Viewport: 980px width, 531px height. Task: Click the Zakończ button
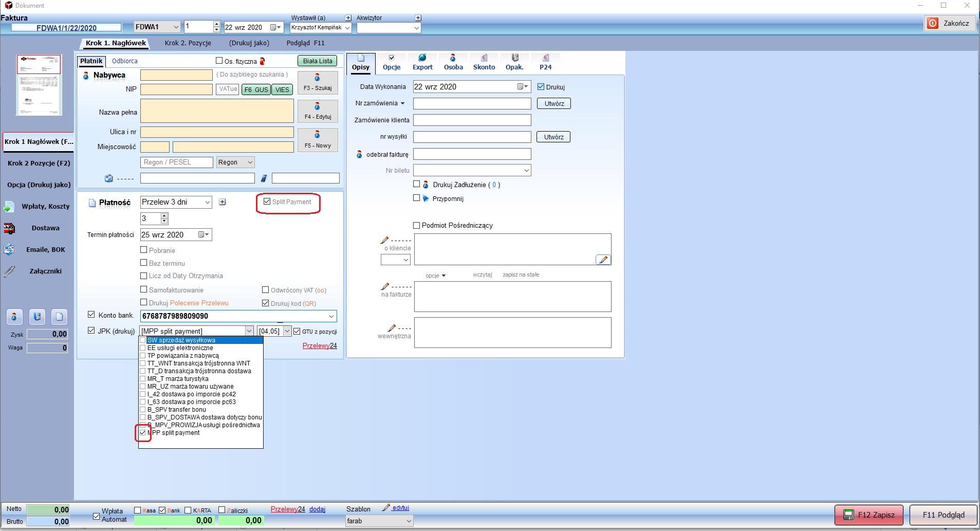tap(950, 24)
